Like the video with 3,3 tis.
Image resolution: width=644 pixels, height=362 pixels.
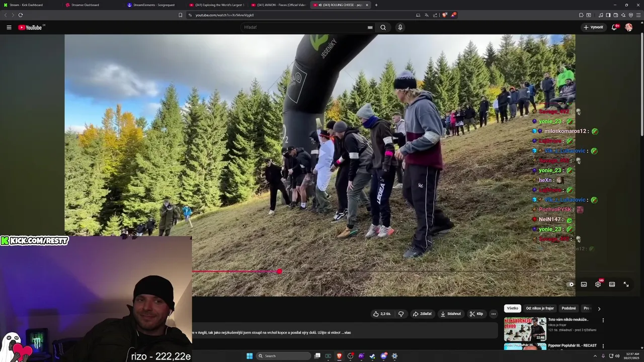[x=382, y=314]
